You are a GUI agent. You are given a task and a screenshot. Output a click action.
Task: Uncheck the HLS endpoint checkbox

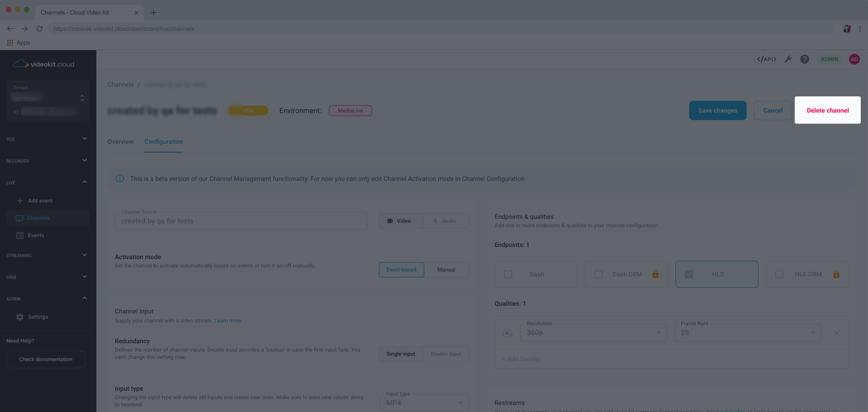point(689,274)
